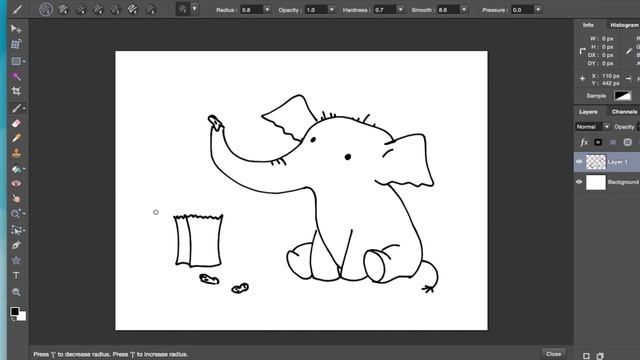The width and height of the screenshot is (640, 360).
Task: Click the Radius input field
Action: pos(251,9)
